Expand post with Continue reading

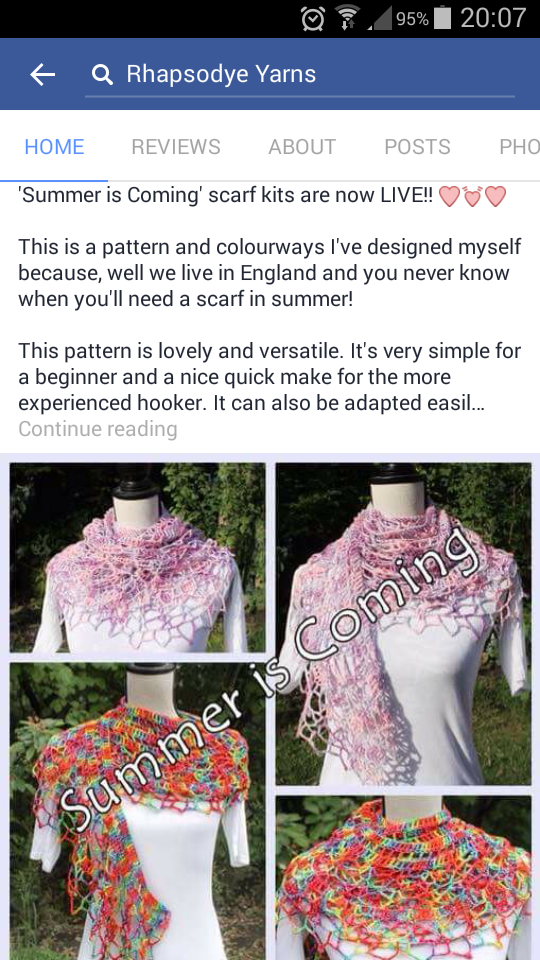click(98, 429)
